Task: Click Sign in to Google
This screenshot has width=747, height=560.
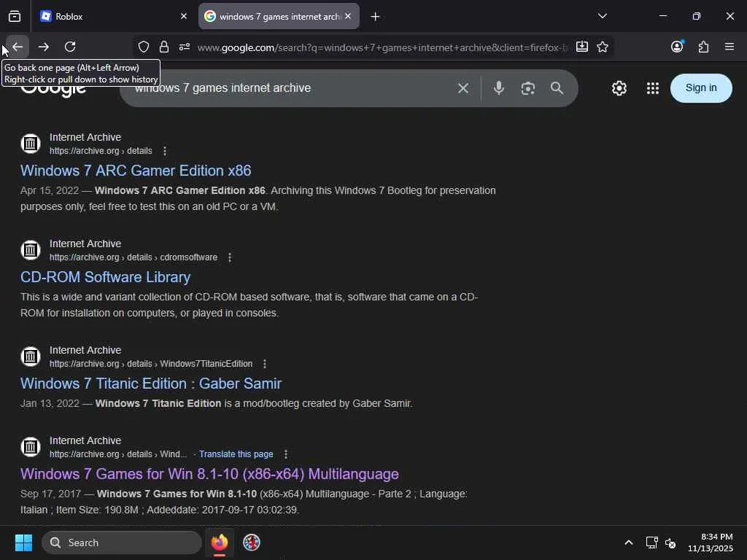Action: (x=701, y=88)
